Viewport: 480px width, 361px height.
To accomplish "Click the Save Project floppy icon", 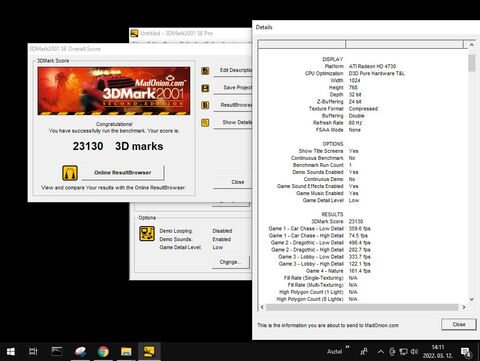I will tap(205, 88).
